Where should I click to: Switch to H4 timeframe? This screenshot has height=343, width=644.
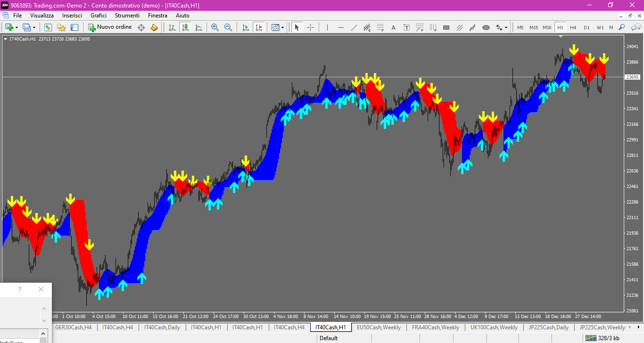(573, 27)
